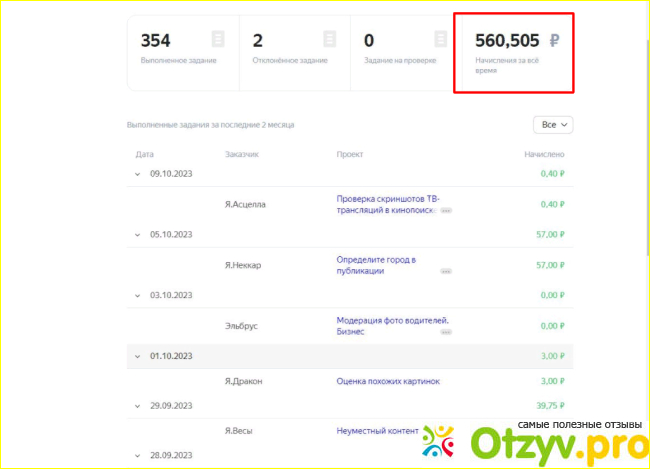Collapse the 05.10.2023 date group

(139, 234)
